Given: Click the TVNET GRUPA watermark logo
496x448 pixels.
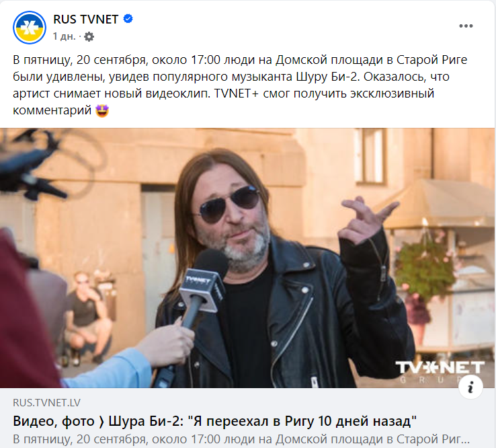Looking at the screenshot, I should [x=440, y=371].
